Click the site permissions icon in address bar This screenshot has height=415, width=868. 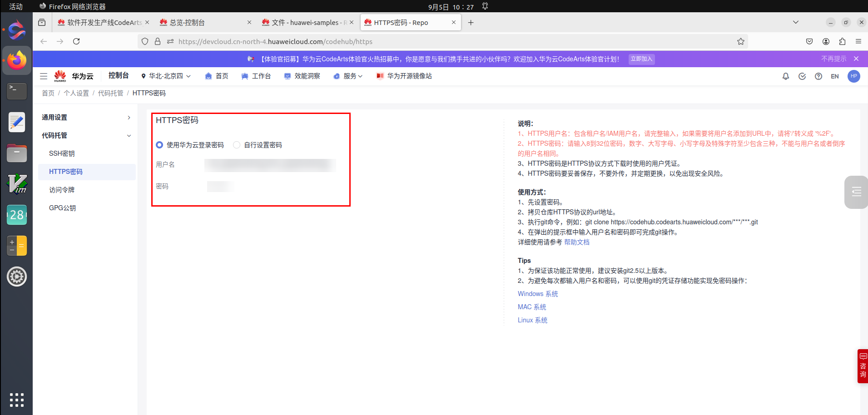tap(170, 41)
